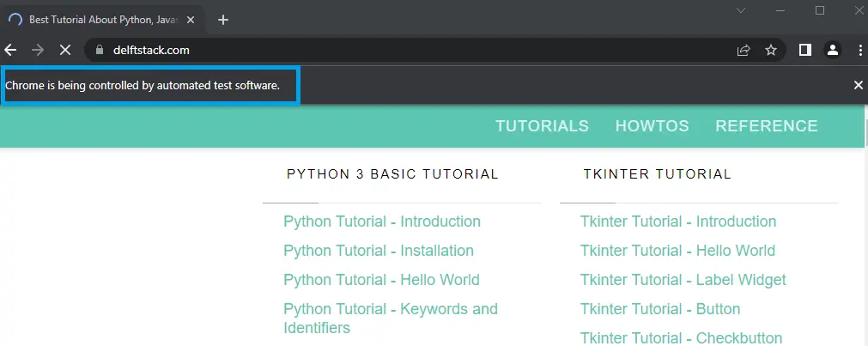The width and height of the screenshot is (868, 346).
Task: Go back using the browser back arrow
Action: click(x=10, y=51)
